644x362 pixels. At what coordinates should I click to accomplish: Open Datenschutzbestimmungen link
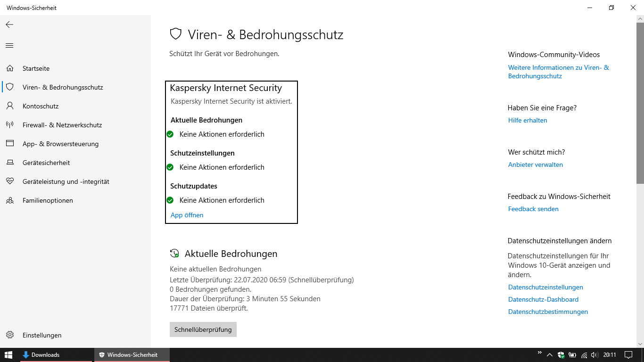548,312
